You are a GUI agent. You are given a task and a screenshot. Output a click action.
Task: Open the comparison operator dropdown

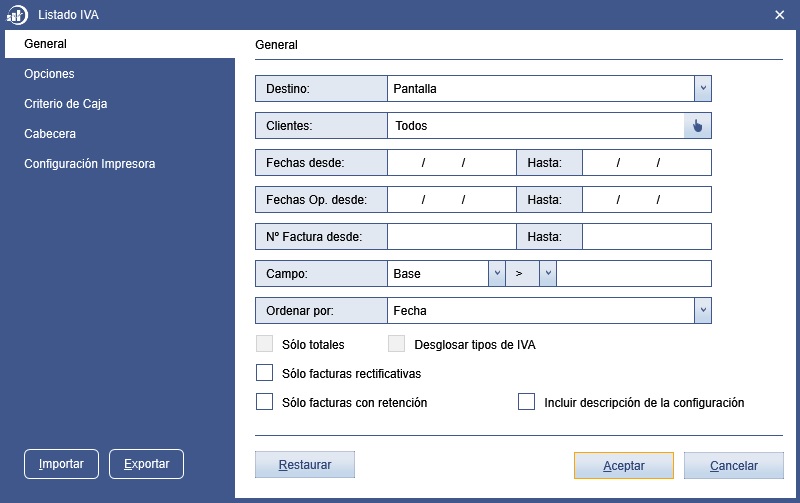[x=547, y=273]
